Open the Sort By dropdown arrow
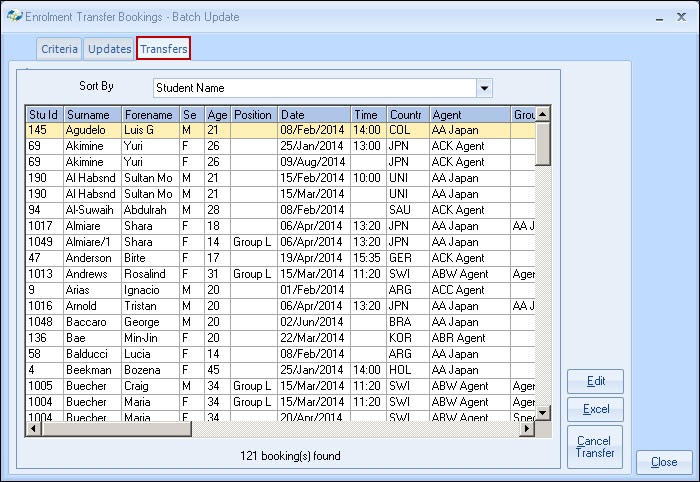This screenshot has height=482, width=700. click(x=485, y=88)
